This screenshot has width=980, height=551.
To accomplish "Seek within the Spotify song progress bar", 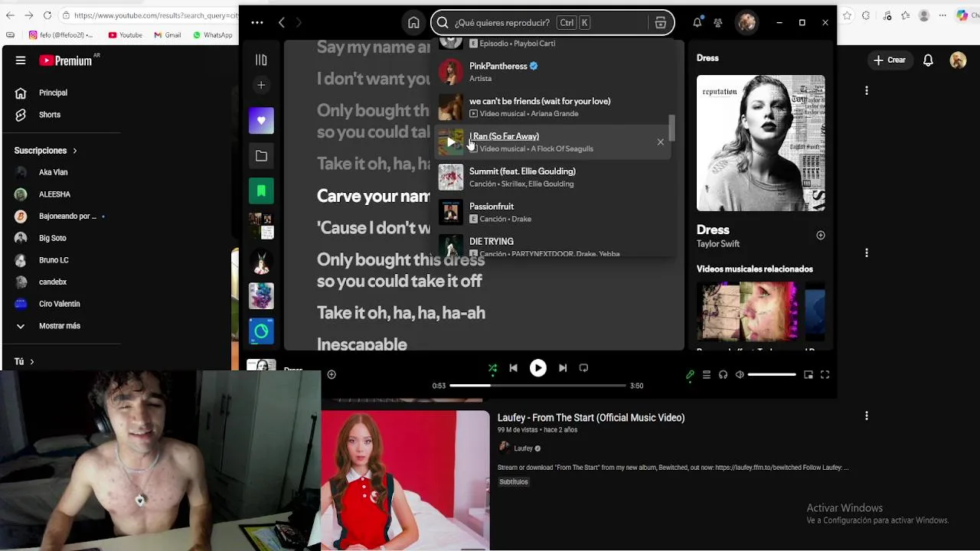I will 537,386.
